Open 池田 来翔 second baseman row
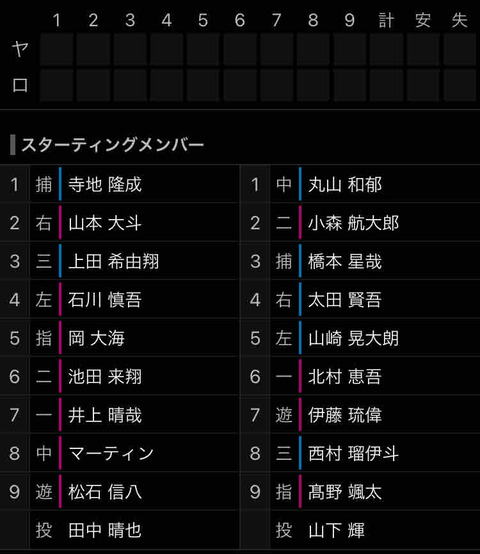 click(120, 376)
